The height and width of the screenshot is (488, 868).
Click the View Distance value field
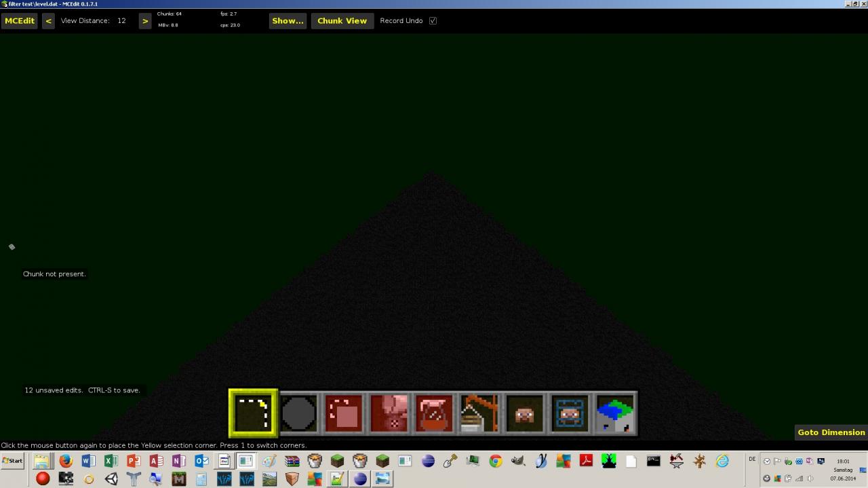[121, 20]
